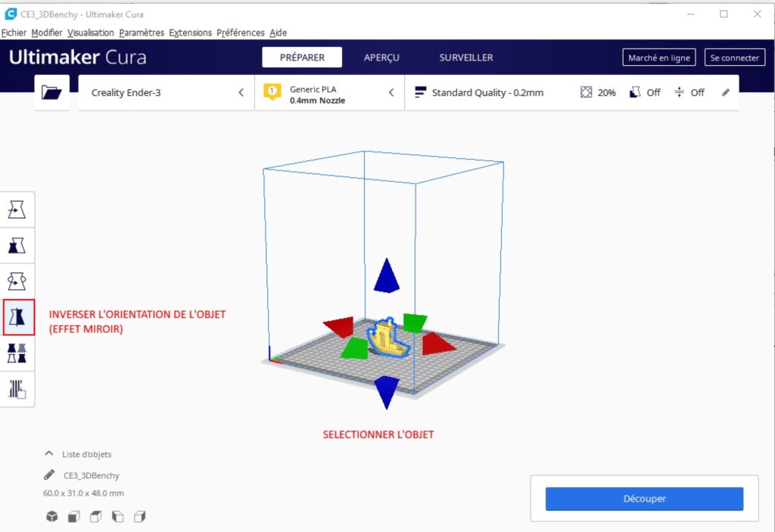Switch to the APERÇU tab
775x532 pixels.
point(381,58)
